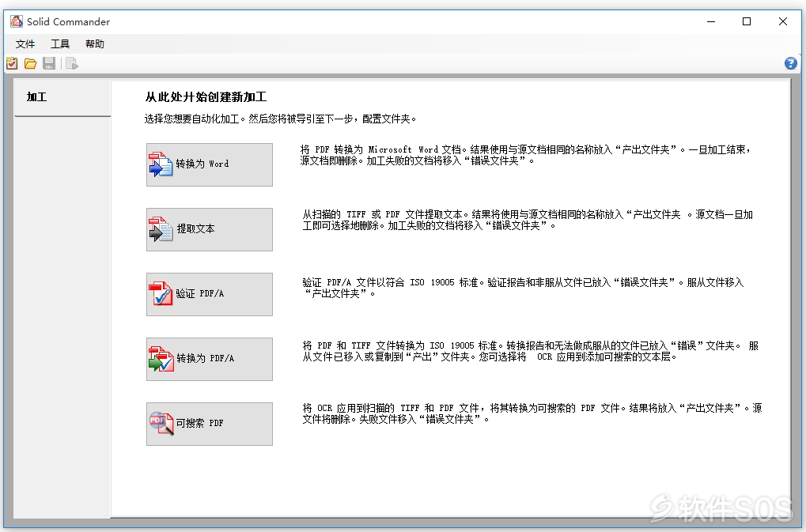Close the Solid Commander window

click(783, 21)
